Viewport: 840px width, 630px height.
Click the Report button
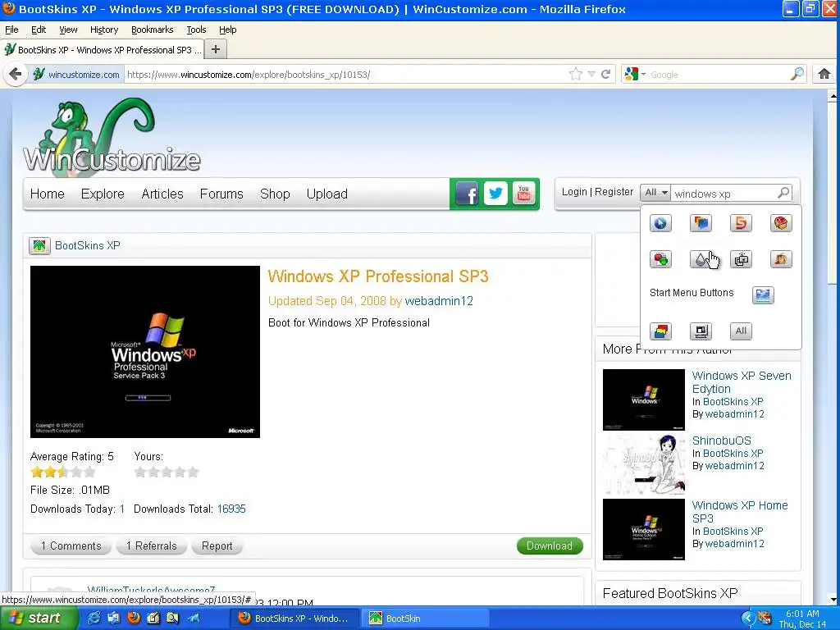click(x=217, y=546)
